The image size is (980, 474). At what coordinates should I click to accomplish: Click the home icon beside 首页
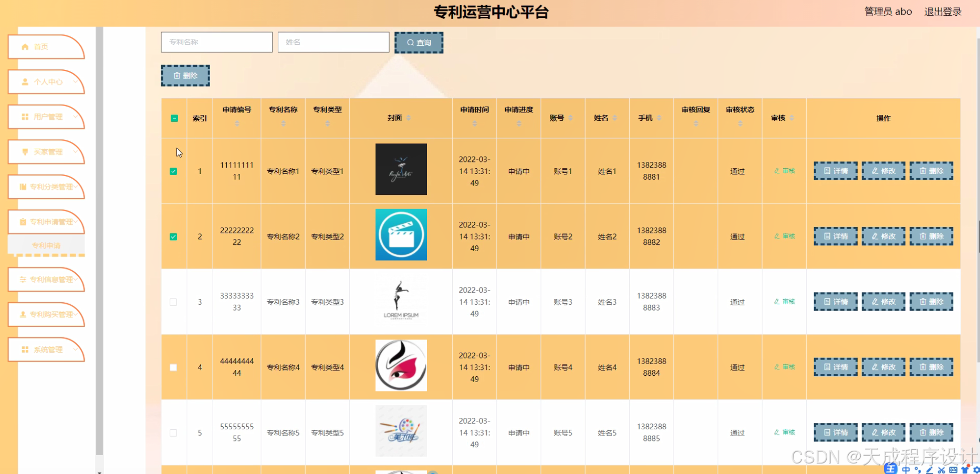point(24,46)
